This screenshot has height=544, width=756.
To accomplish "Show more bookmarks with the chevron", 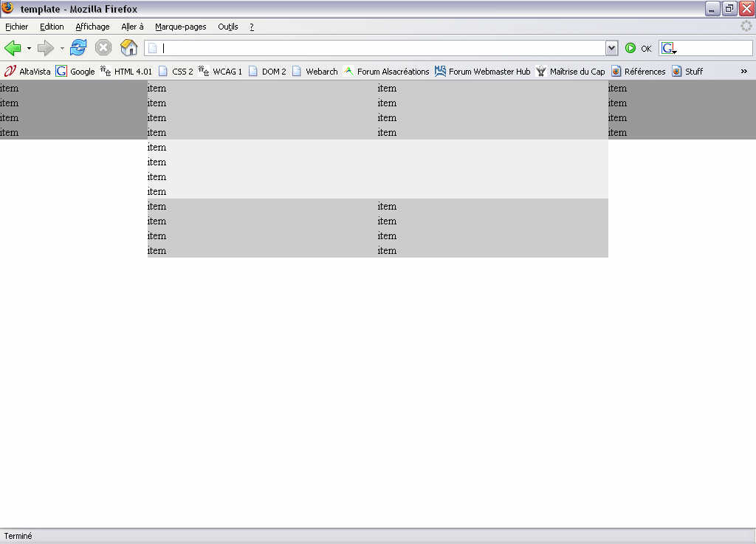I will [x=743, y=72].
